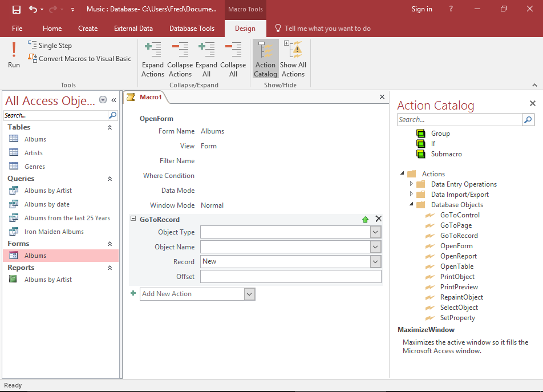Collapse the navigation pane with double chevron

pos(114,100)
